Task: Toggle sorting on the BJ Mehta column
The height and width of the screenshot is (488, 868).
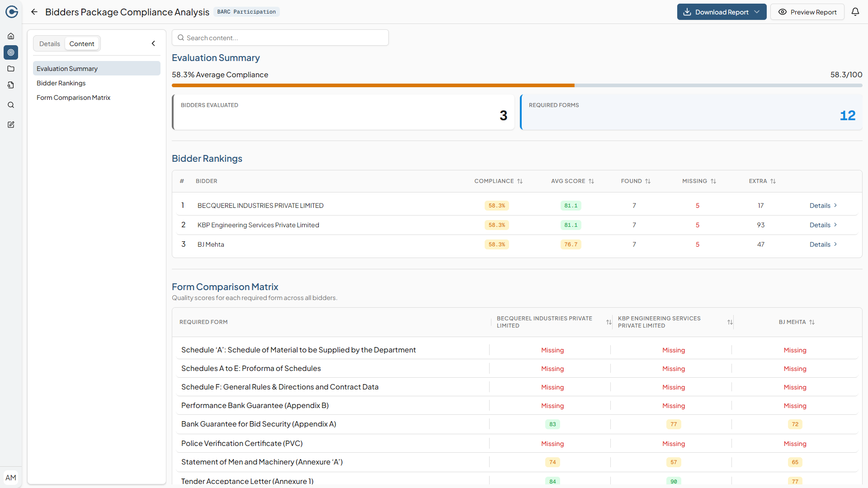Action: pos(812,322)
